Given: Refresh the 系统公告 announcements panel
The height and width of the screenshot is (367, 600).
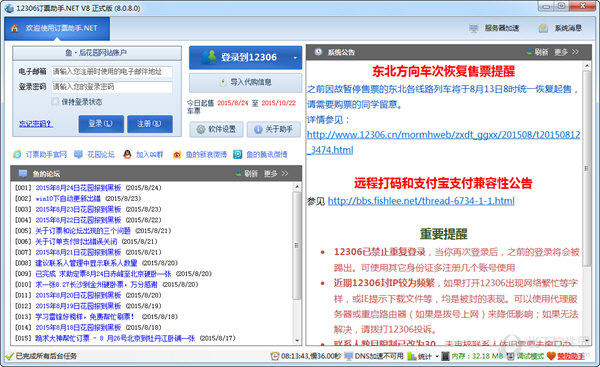Looking at the screenshot, I should pos(537,52).
